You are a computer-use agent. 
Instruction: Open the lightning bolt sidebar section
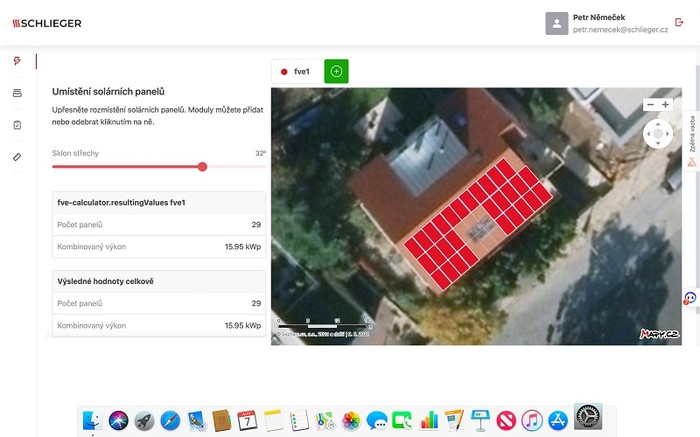(17, 61)
